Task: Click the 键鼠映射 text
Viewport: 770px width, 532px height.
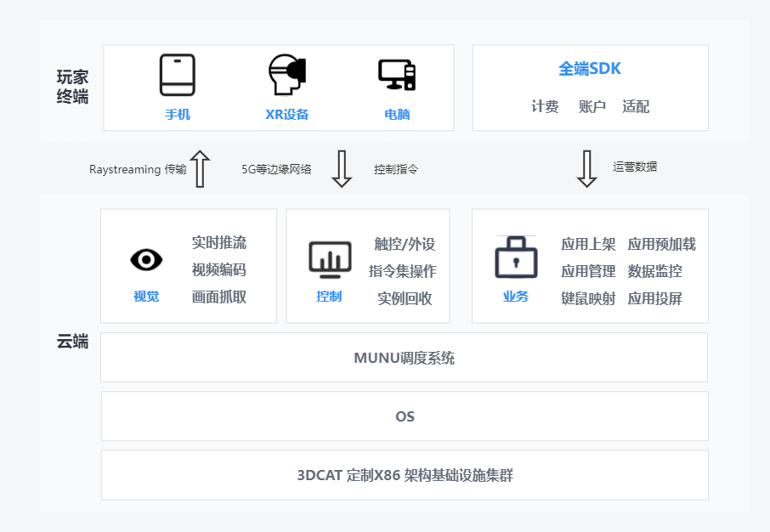Action: click(x=588, y=298)
